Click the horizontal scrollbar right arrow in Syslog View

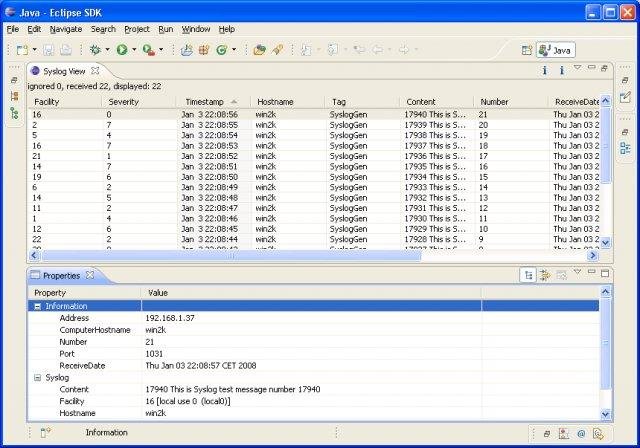(592, 256)
